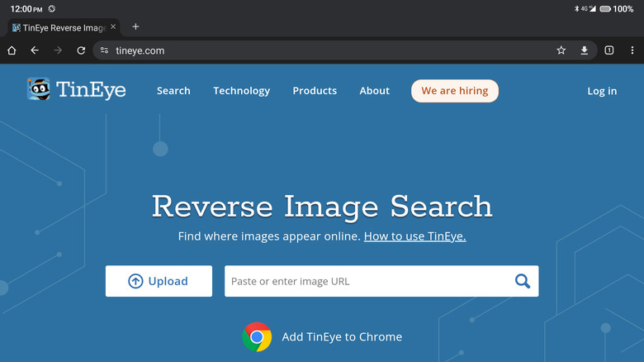Open the About menu
Image resolution: width=644 pixels, height=362 pixels.
(x=374, y=91)
